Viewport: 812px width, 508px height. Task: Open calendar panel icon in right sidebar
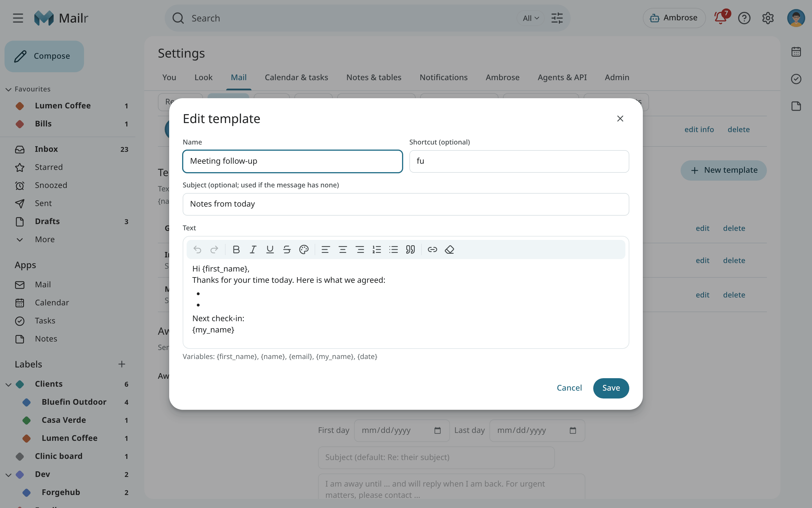click(x=796, y=52)
